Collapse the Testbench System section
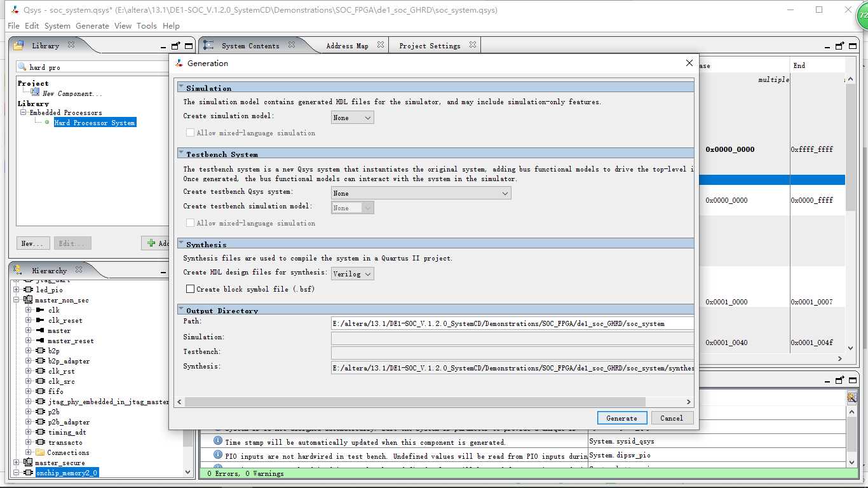 [x=181, y=154]
